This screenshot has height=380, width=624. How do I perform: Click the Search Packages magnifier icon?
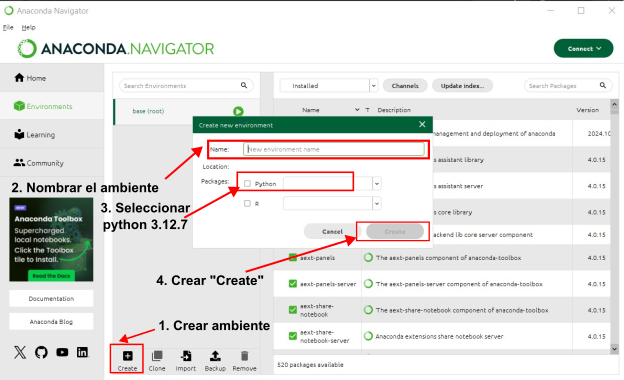tap(603, 85)
